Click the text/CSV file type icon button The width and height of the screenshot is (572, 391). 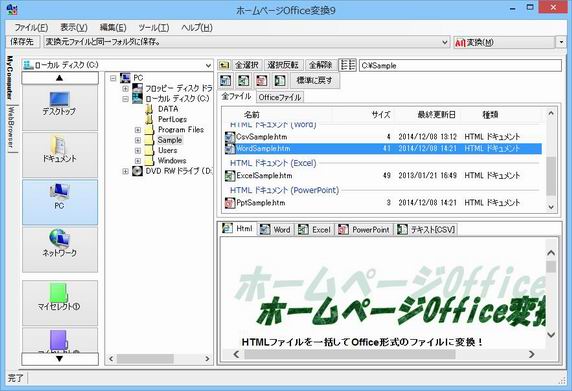pos(279,81)
